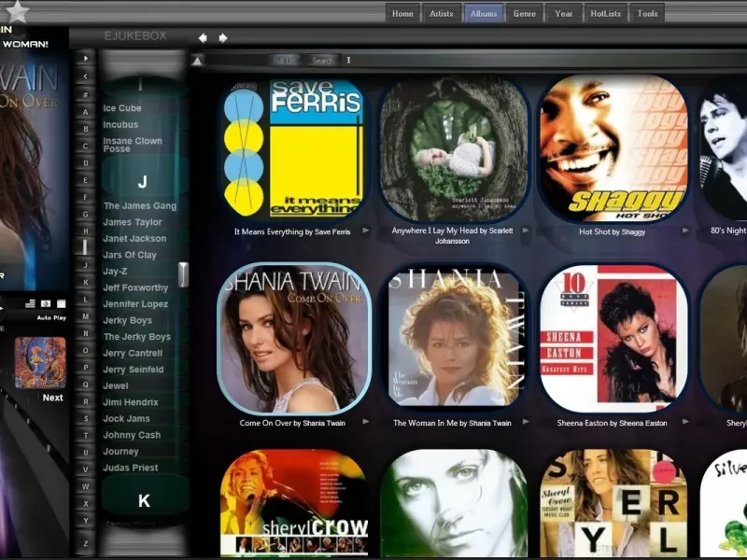Click the less-than arrow in letter strip

point(86,77)
